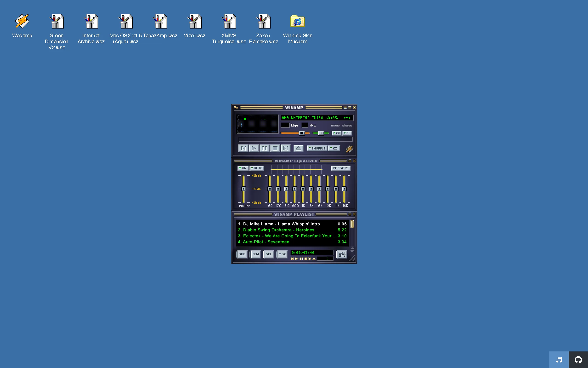Toggle the equalizer AUTO button
The image size is (588, 368).
[x=257, y=168]
